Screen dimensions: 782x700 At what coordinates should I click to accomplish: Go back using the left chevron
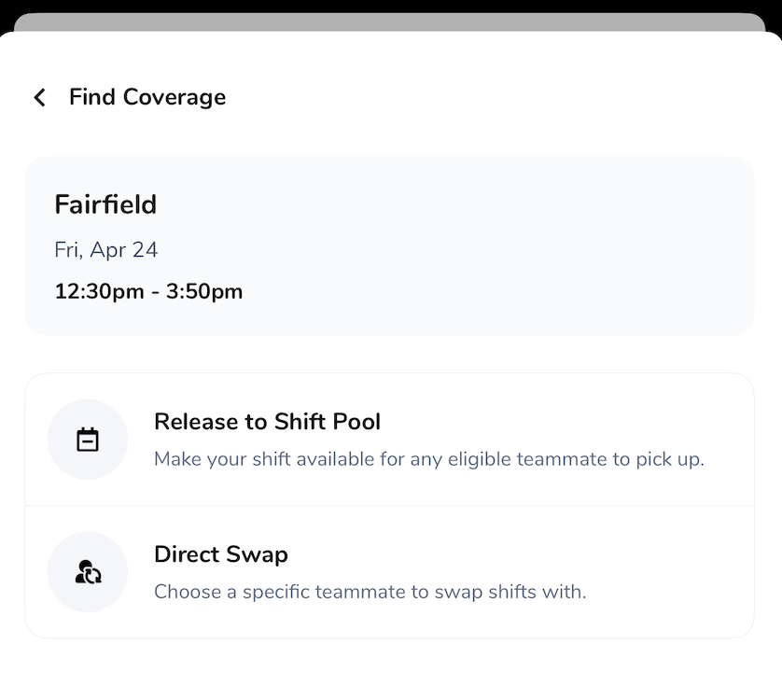click(39, 97)
